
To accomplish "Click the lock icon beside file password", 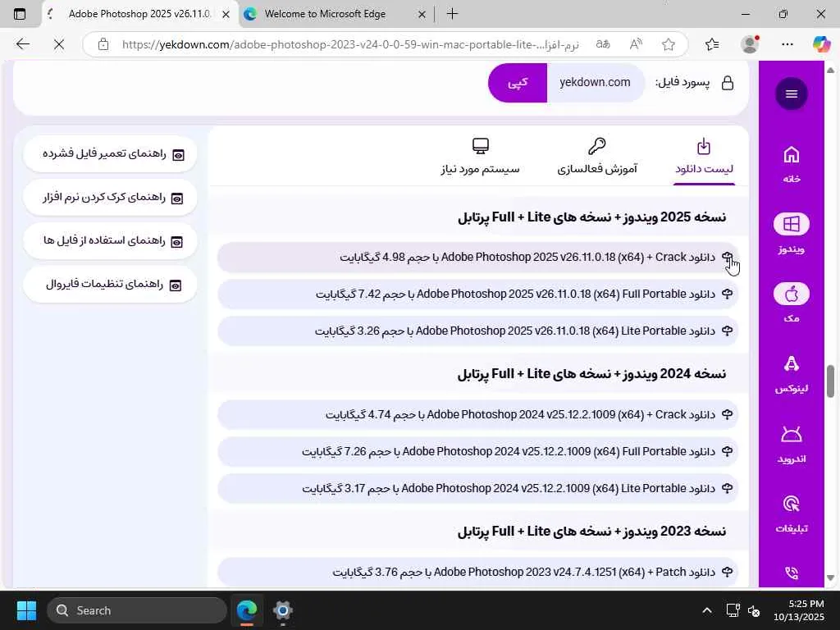I will 728,83.
